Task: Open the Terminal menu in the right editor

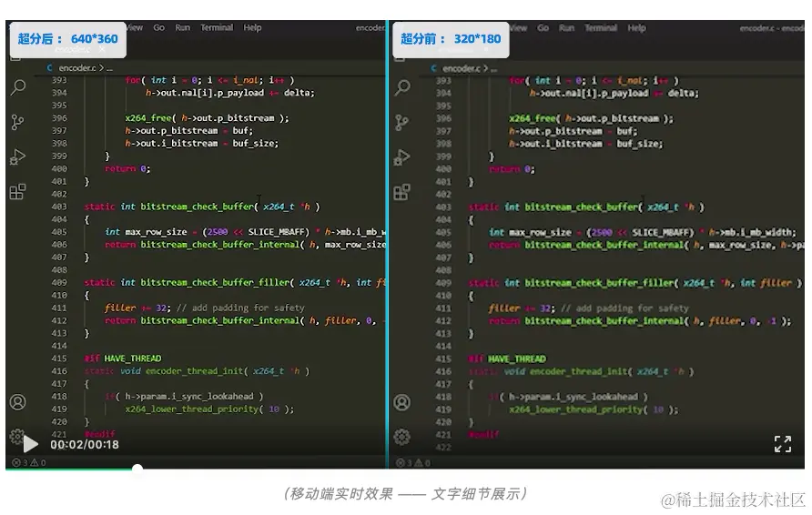Action: [x=601, y=28]
